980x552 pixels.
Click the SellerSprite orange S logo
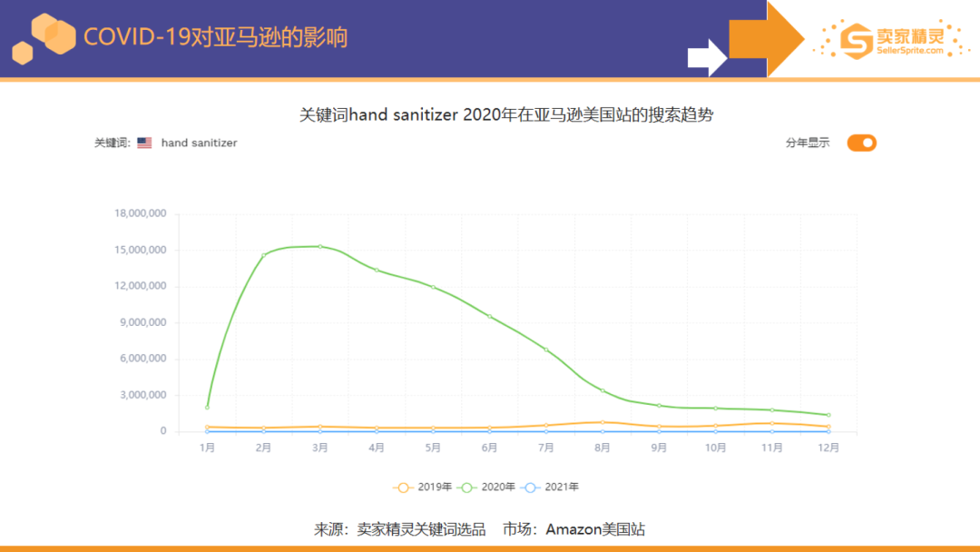tap(855, 38)
